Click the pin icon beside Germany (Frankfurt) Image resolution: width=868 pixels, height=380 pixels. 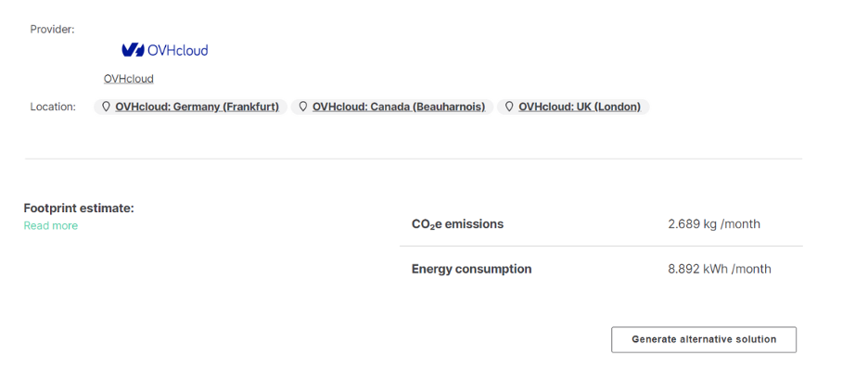(x=107, y=107)
